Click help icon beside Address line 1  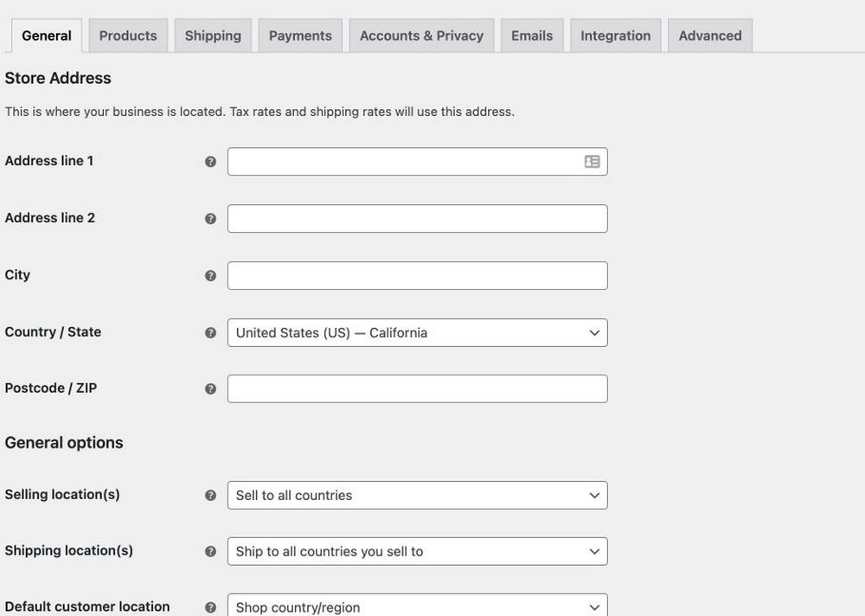210,162
